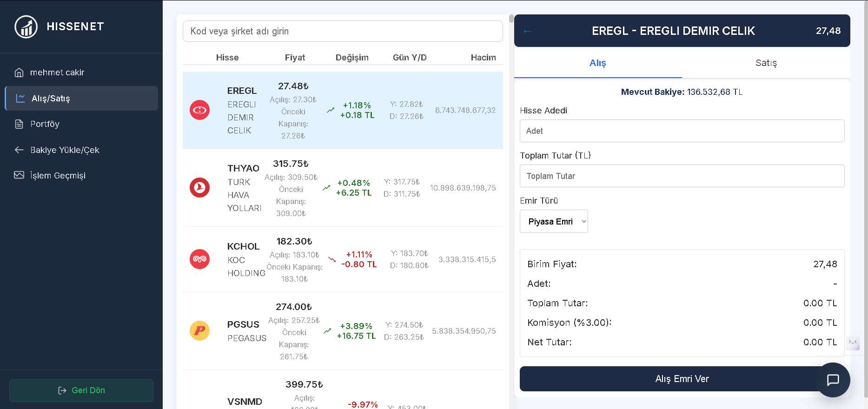
Task: Click the stock list scrollbar
Action: (x=511, y=19)
